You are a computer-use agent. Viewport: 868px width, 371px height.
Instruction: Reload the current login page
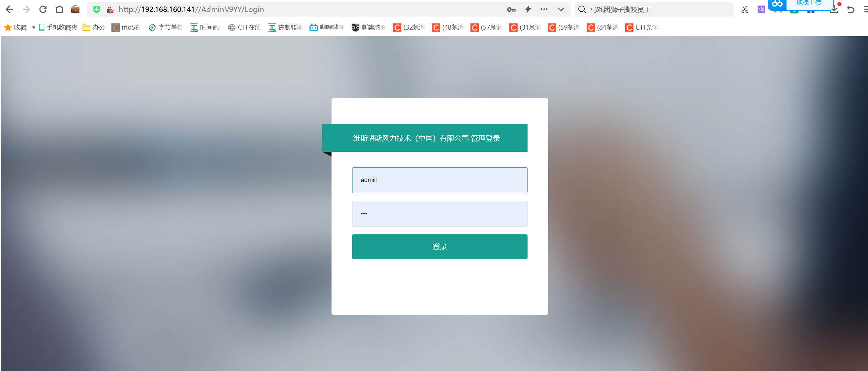(x=43, y=9)
